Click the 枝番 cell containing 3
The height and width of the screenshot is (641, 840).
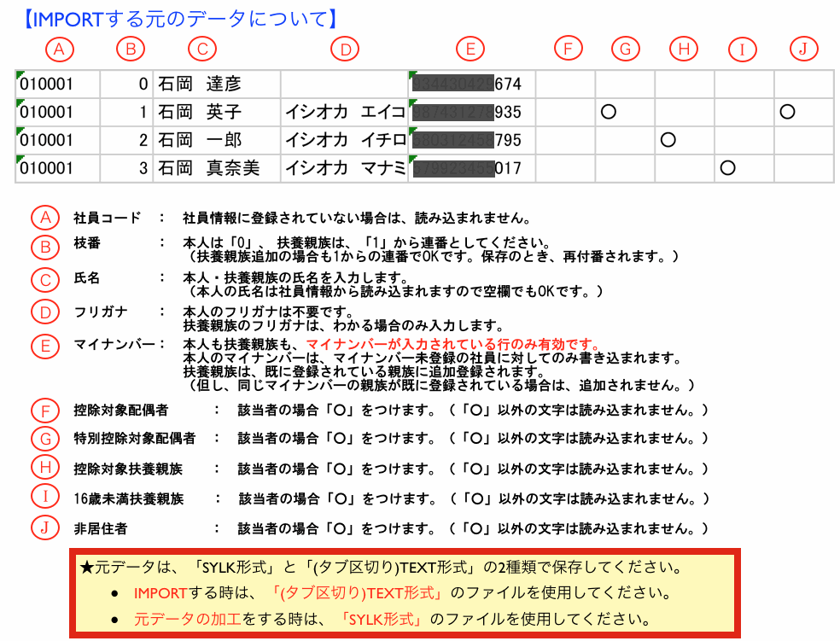point(126,168)
